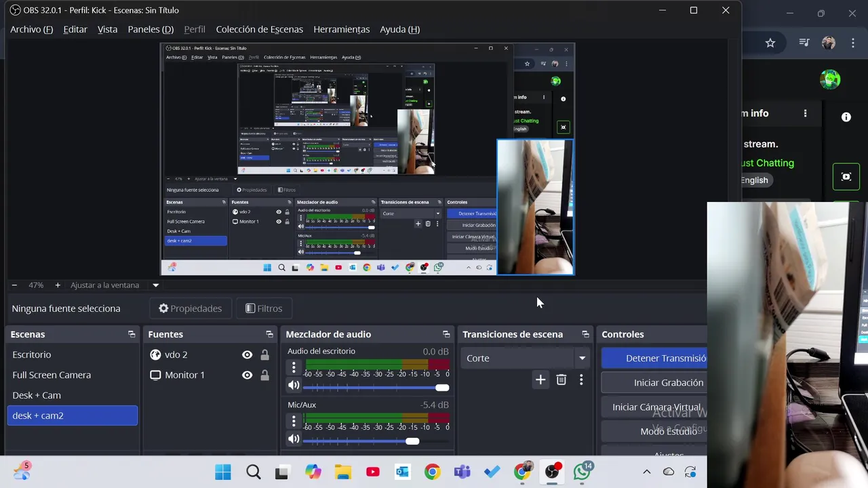This screenshot has height=488, width=868.
Task: Open YouTube app on the taskbar
Action: 372,472
